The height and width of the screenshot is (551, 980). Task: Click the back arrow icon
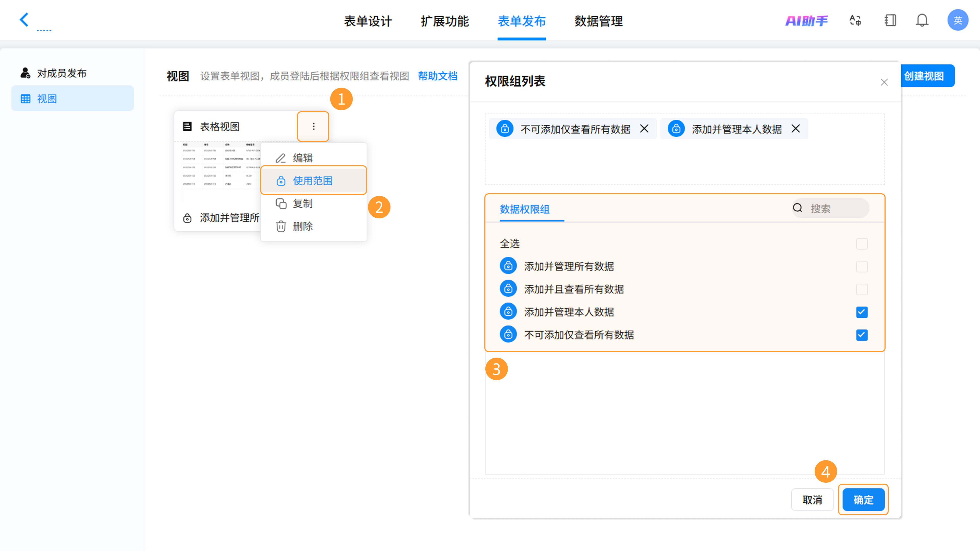(x=24, y=20)
